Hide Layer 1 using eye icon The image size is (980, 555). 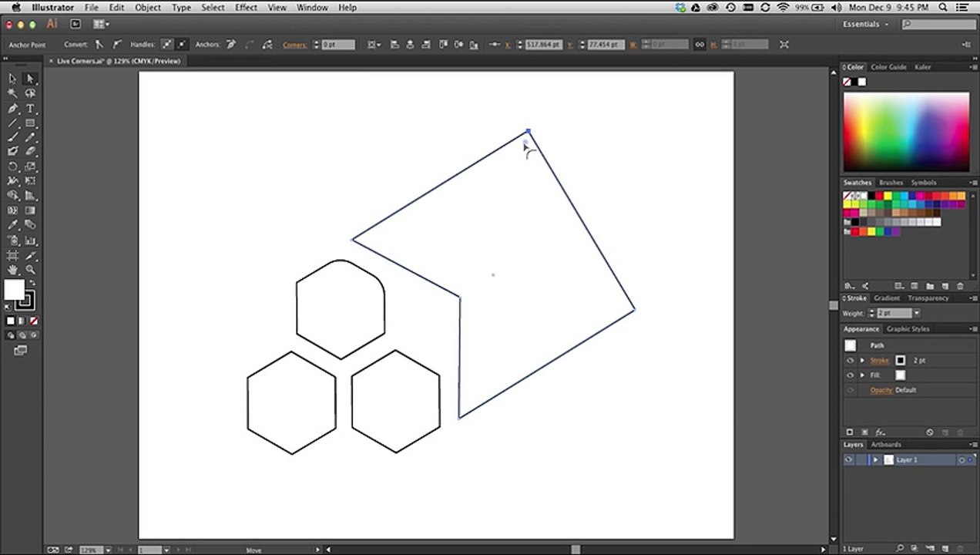848,460
